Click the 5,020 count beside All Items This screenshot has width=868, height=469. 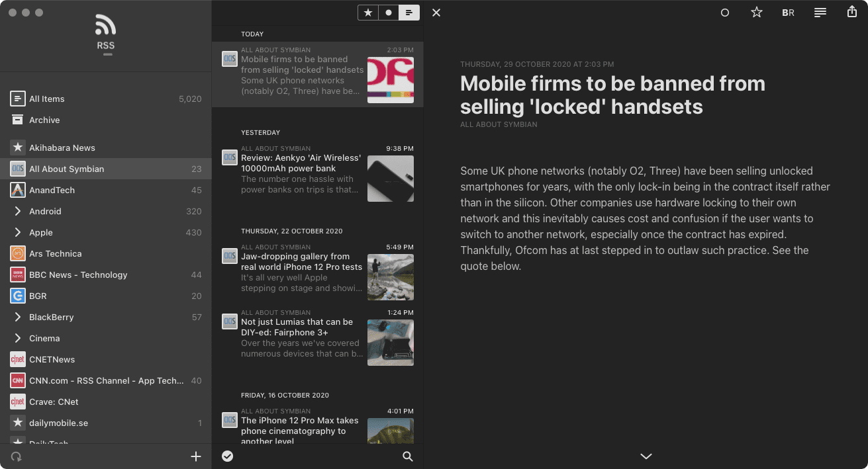(x=190, y=99)
